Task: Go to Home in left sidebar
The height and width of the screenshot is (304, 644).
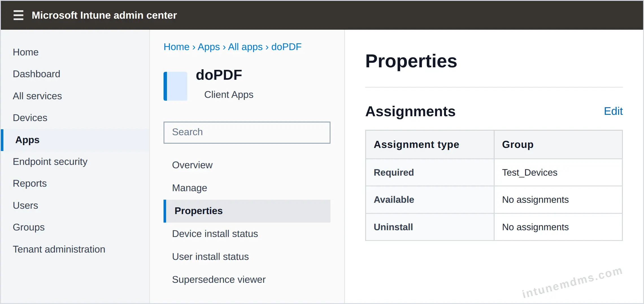Action: point(26,52)
